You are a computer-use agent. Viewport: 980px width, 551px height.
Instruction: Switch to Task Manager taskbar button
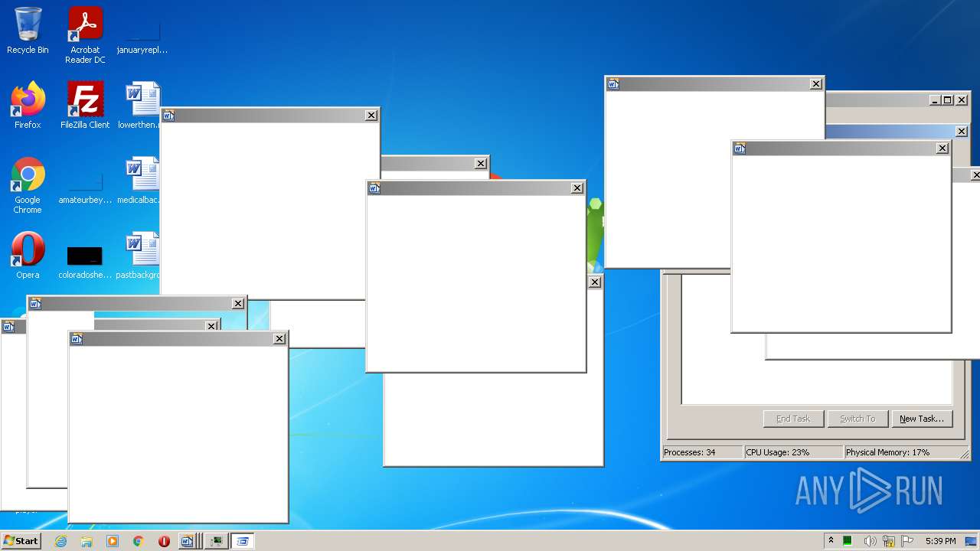click(217, 541)
